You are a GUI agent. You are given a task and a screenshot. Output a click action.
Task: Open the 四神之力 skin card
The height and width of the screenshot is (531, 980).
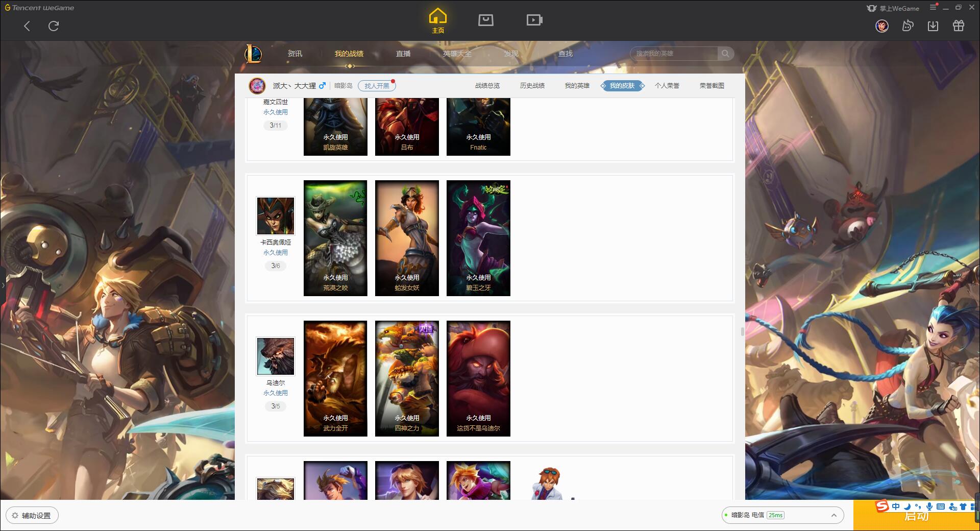click(407, 378)
